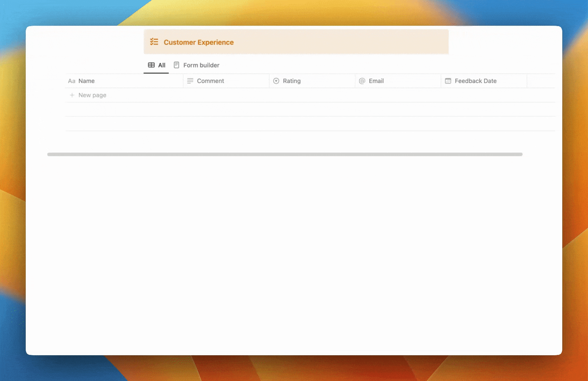The width and height of the screenshot is (588, 381).
Task: Open the Rating column header menu
Action: pos(312,81)
